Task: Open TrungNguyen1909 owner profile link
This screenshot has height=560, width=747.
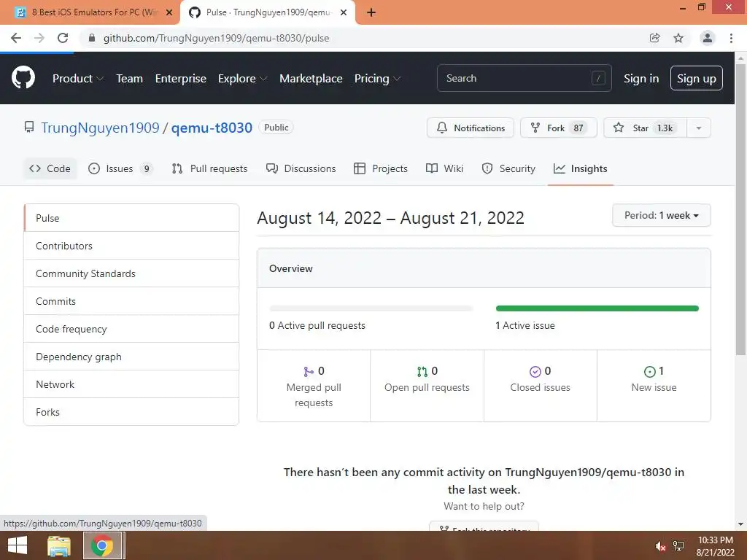Action: click(x=100, y=128)
